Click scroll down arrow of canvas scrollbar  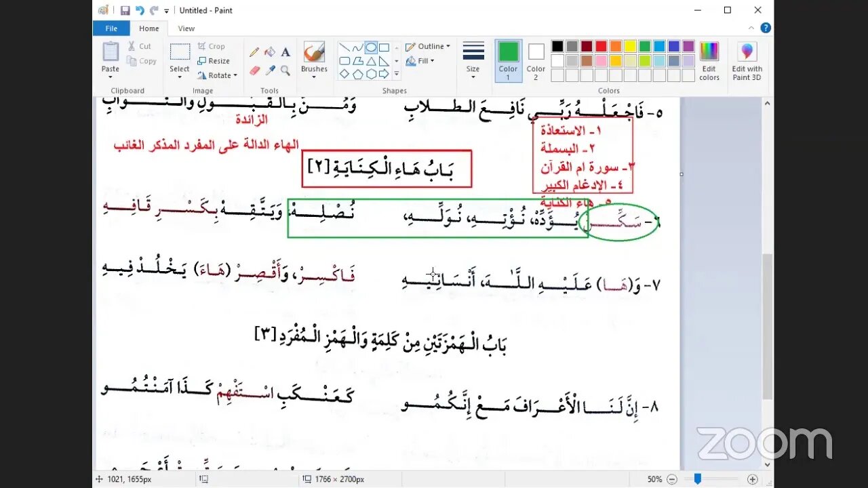pyautogui.click(x=768, y=465)
